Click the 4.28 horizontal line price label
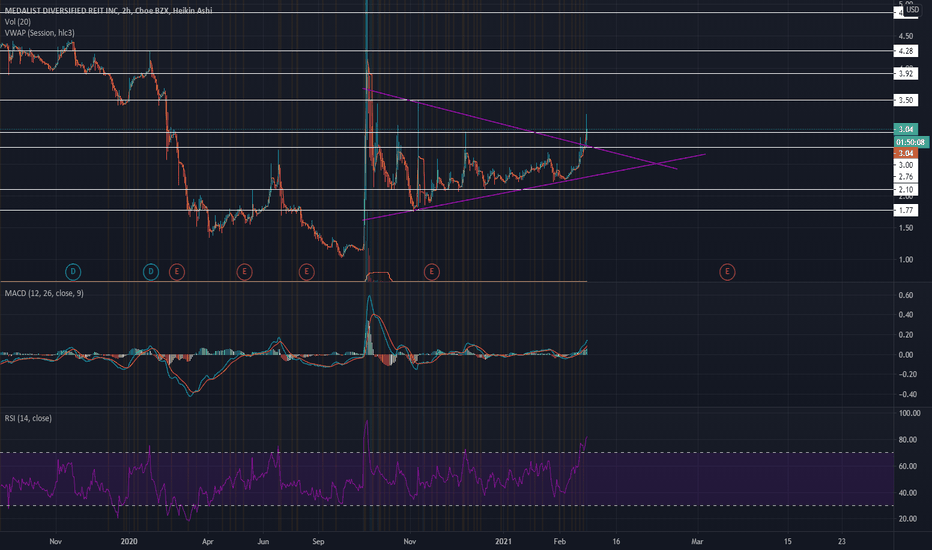 point(906,51)
